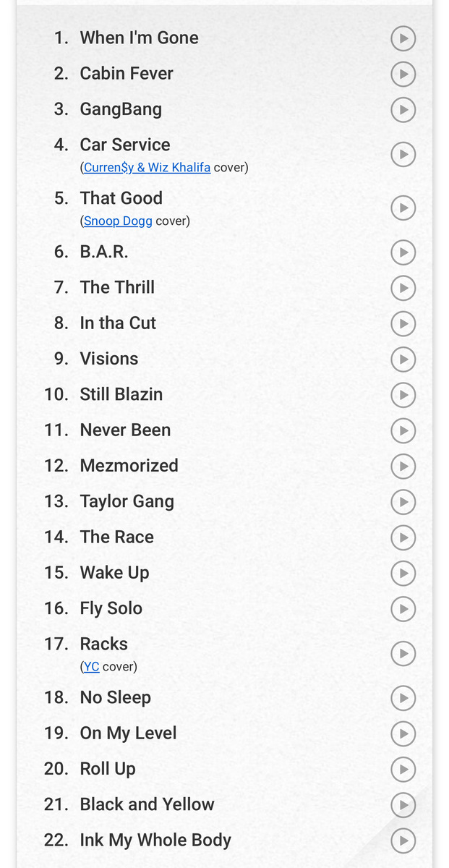Play B.A.R. track

click(403, 252)
